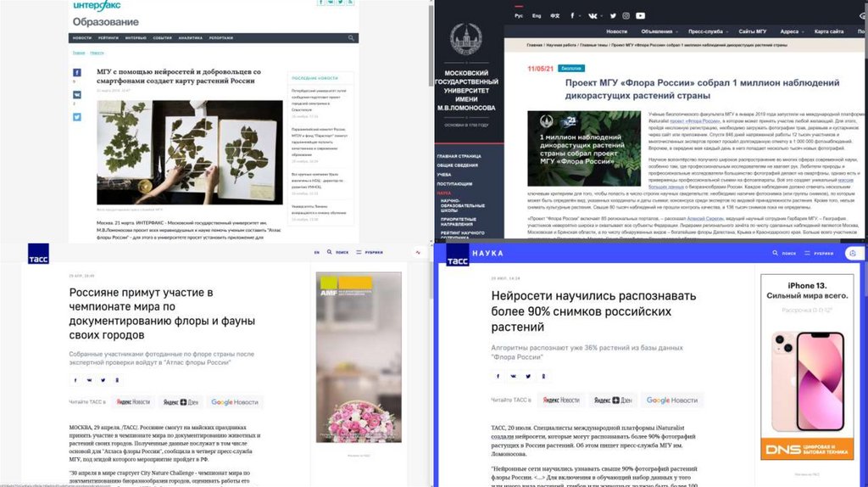Open MSU VK icon in header

593,15
